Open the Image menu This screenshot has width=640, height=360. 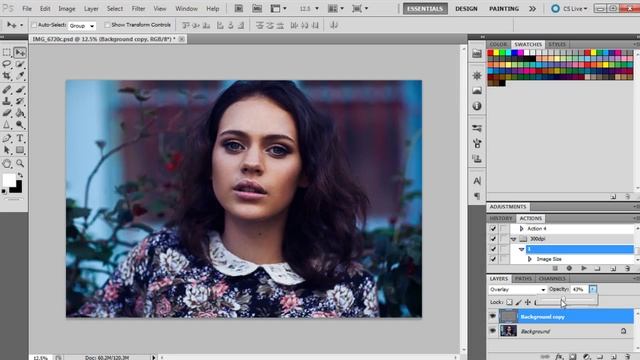[x=67, y=9]
